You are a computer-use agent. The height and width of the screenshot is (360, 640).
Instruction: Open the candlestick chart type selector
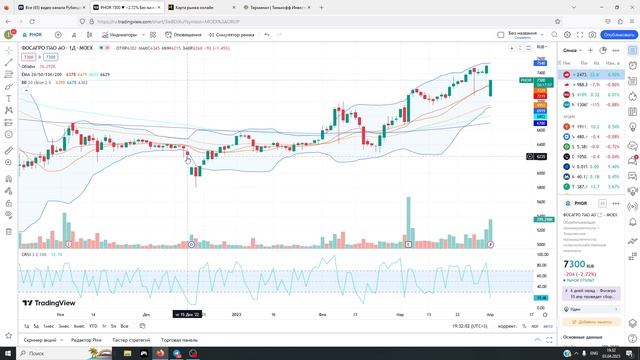pos(89,35)
